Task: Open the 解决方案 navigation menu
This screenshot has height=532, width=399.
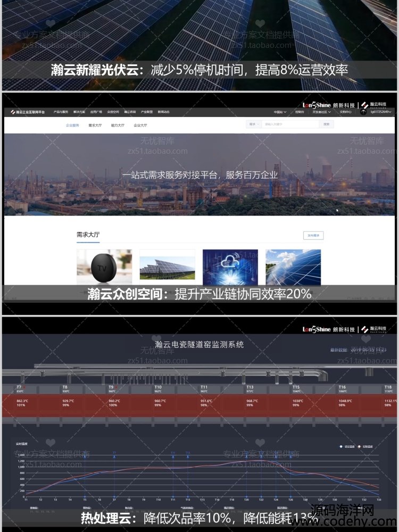Action: tap(79, 112)
